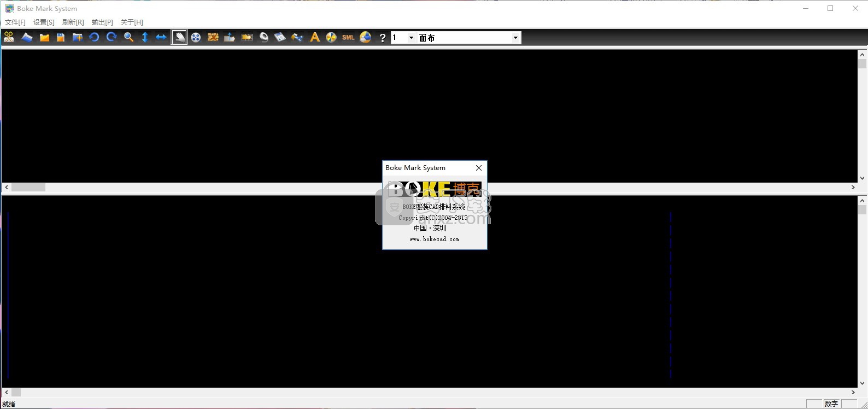Open the 刷新[R] menu
Screen dimensions: 868x409
[73, 22]
